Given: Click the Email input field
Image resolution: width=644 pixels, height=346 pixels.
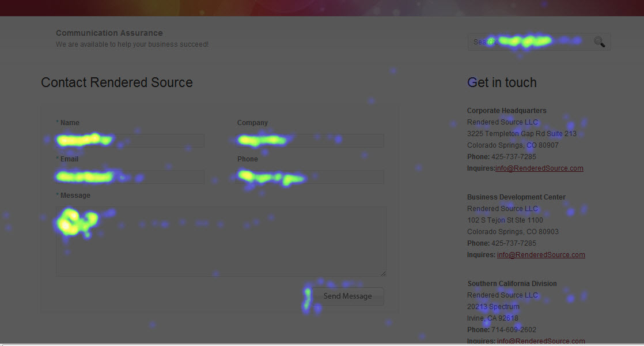Looking at the screenshot, I should pyautogui.click(x=130, y=176).
